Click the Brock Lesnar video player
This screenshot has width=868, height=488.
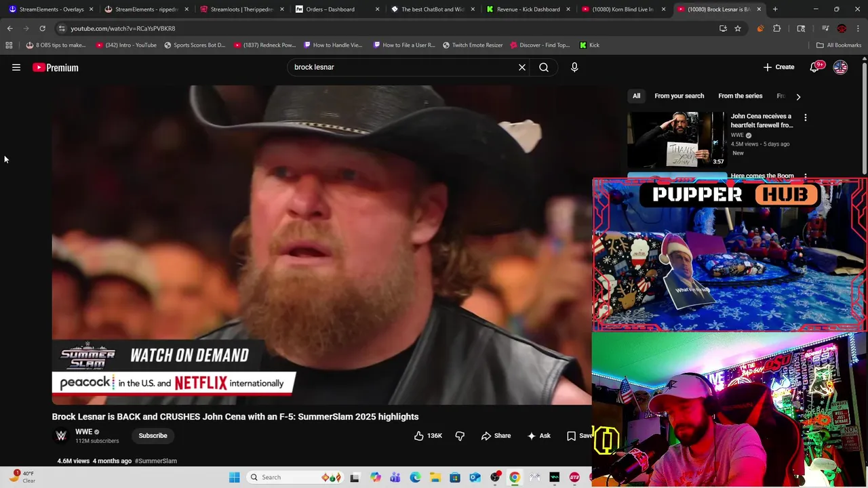321,245
